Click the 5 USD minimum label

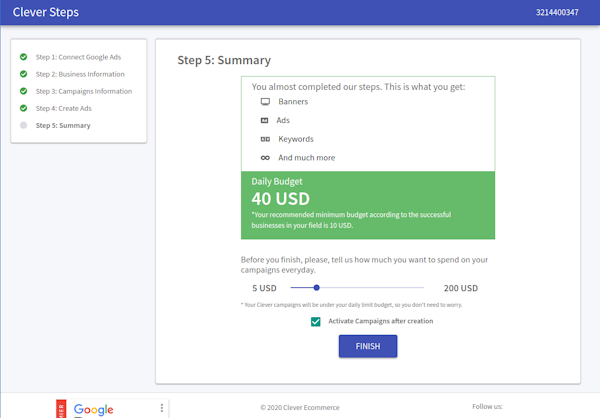[264, 288]
